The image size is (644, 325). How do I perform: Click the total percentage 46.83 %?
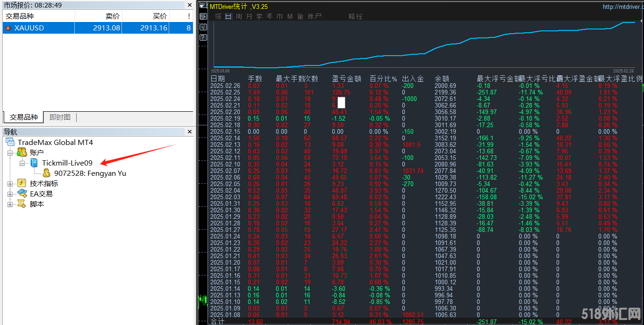(379, 322)
